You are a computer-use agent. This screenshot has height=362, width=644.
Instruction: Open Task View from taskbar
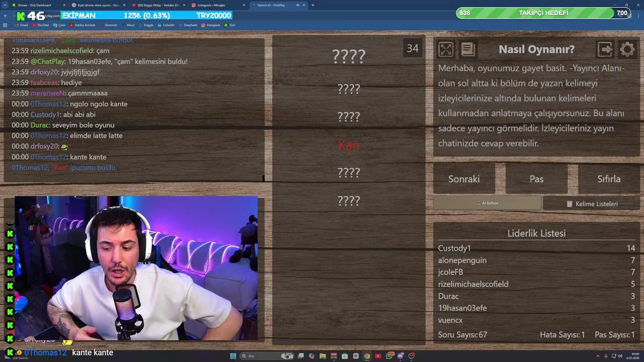(x=300, y=356)
